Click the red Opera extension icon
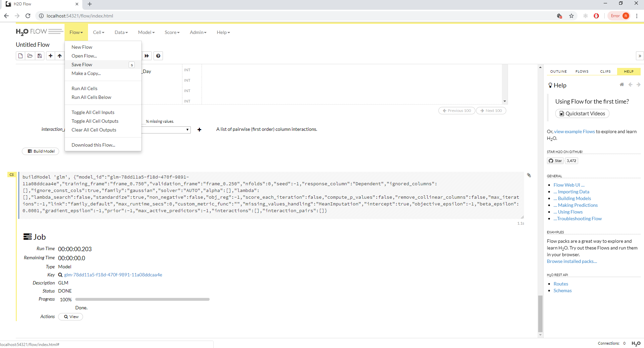 [x=596, y=16]
